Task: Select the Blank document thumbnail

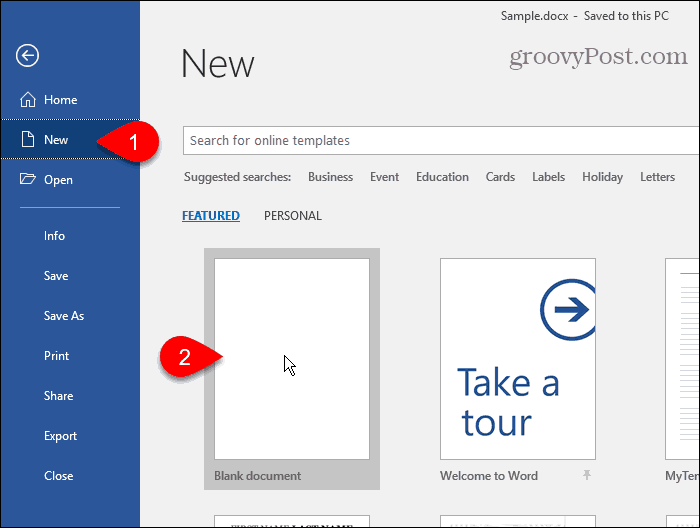Action: [x=292, y=359]
